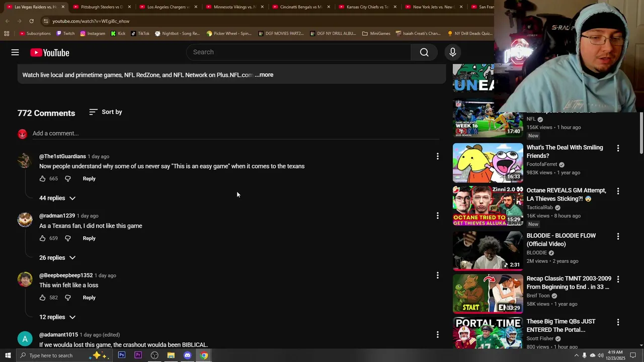Screen dimensions: 644x362
Task: Open the YouTube hamburger guide menu
Action: pos(15,52)
